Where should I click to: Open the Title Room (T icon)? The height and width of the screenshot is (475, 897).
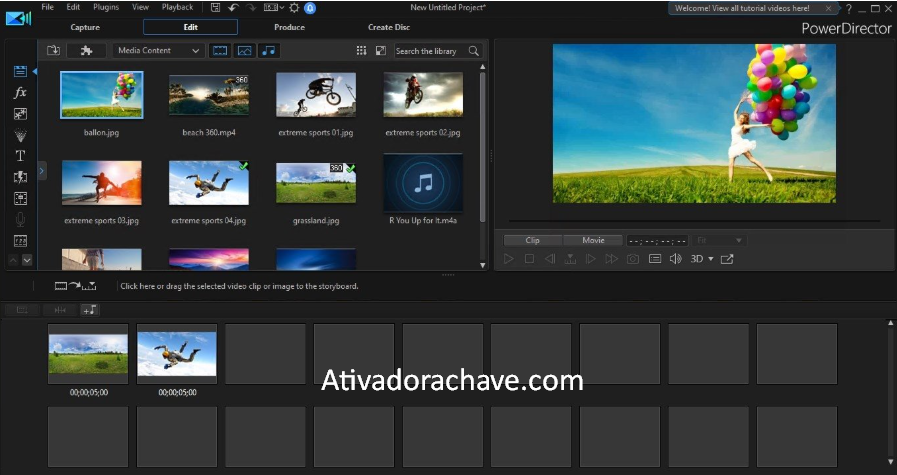coord(20,156)
